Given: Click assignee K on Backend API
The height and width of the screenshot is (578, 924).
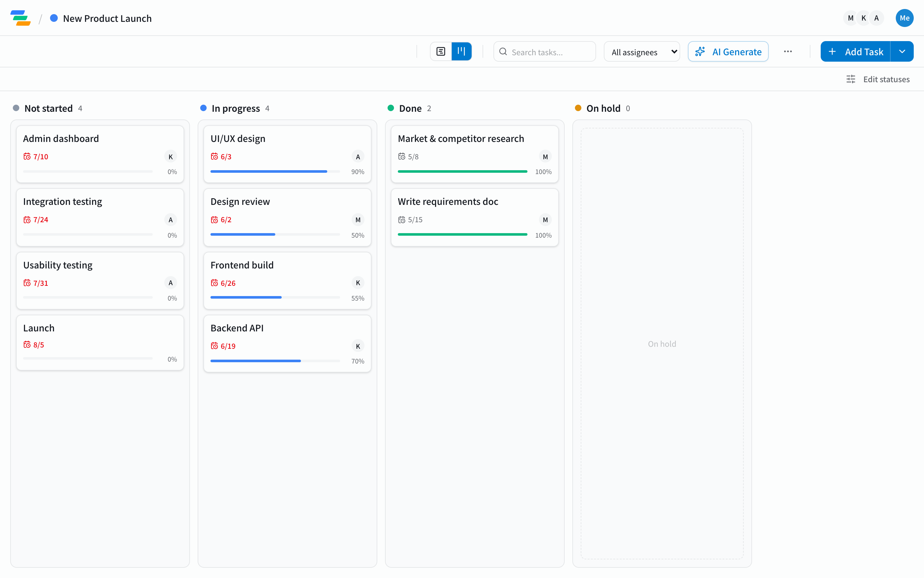Looking at the screenshot, I should tap(358, 346).
